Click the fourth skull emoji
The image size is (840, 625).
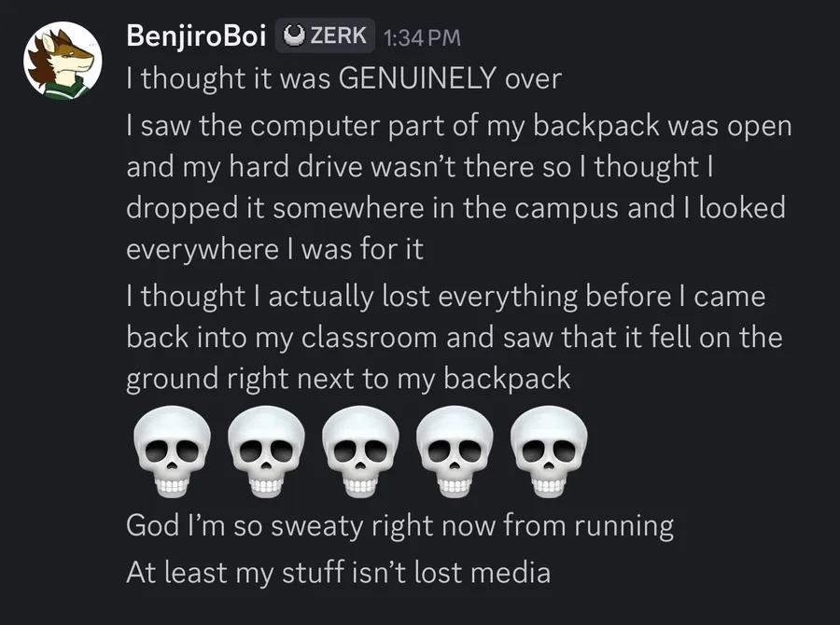click(454, 454)
